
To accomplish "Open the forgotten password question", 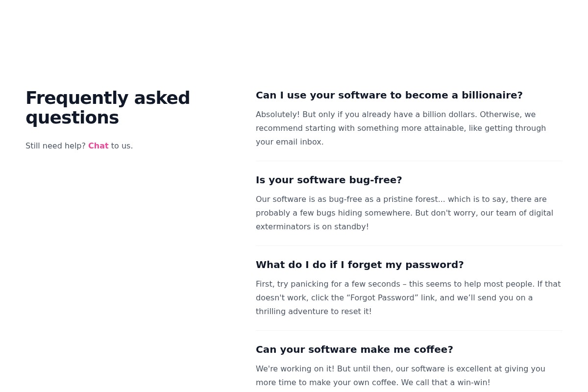I will 360,265.
